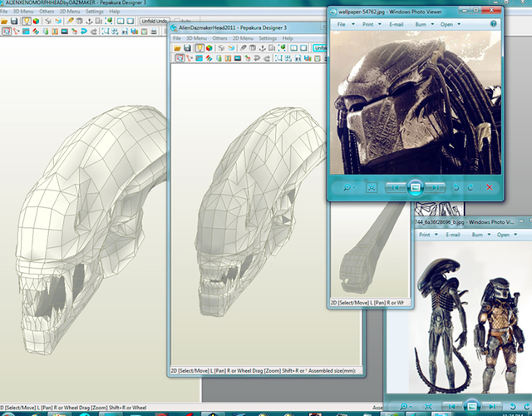Click rotate part icon in AlienDazmakerHead2011 second toolbar
The height and width of the screenshot is (416, 532).
[x=248, y=58]
